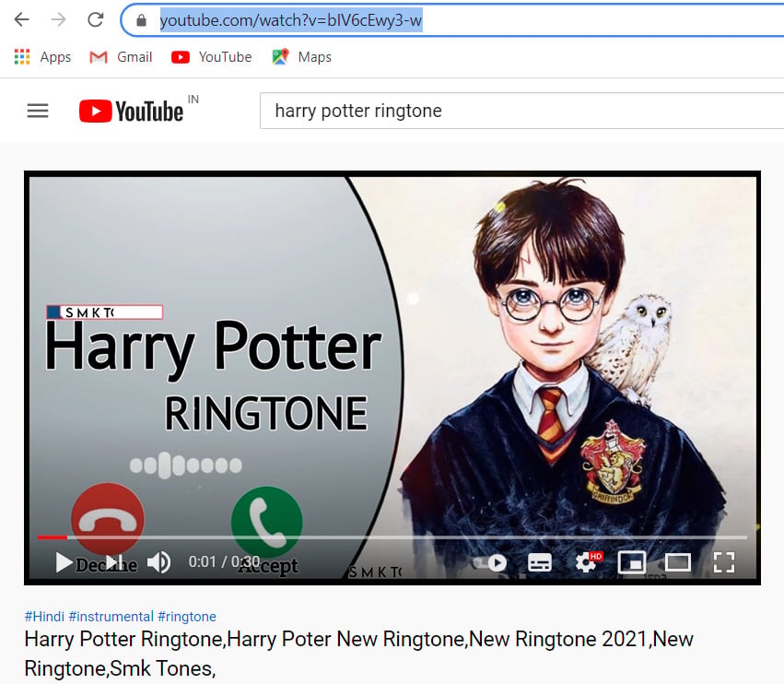Open the player settings gear
This screenshot has width=784, height=684.
[x=587, y=563]
